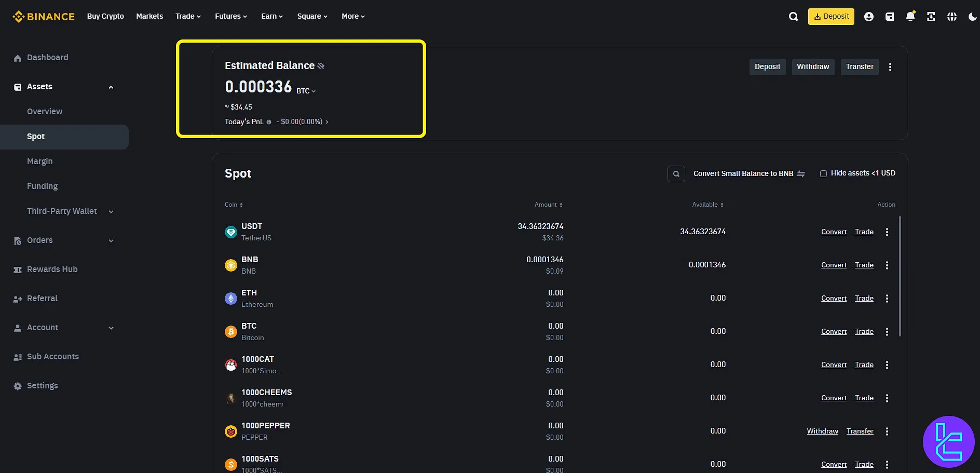Open USDT row more options
Image resolution: width=980 pixels, height=473 pixels.
[887, 232]
